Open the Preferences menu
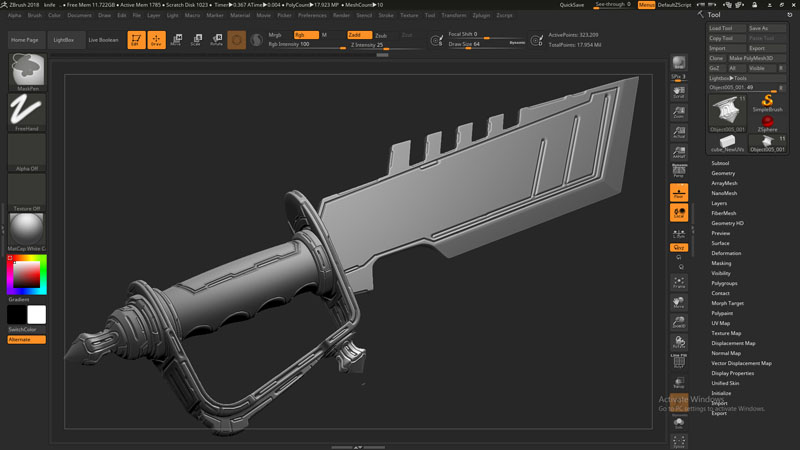 [312, 16]
